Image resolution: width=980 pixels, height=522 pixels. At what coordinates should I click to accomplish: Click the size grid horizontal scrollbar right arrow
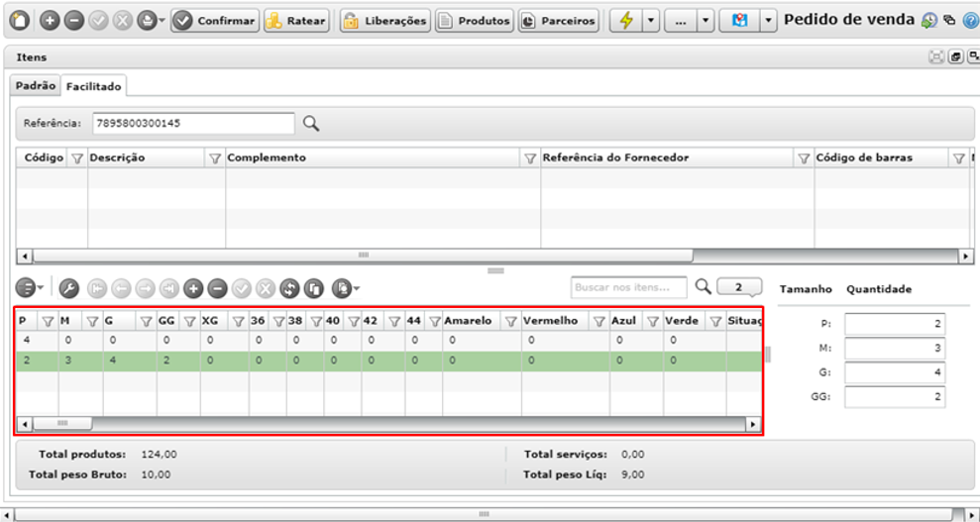(754, 424)
